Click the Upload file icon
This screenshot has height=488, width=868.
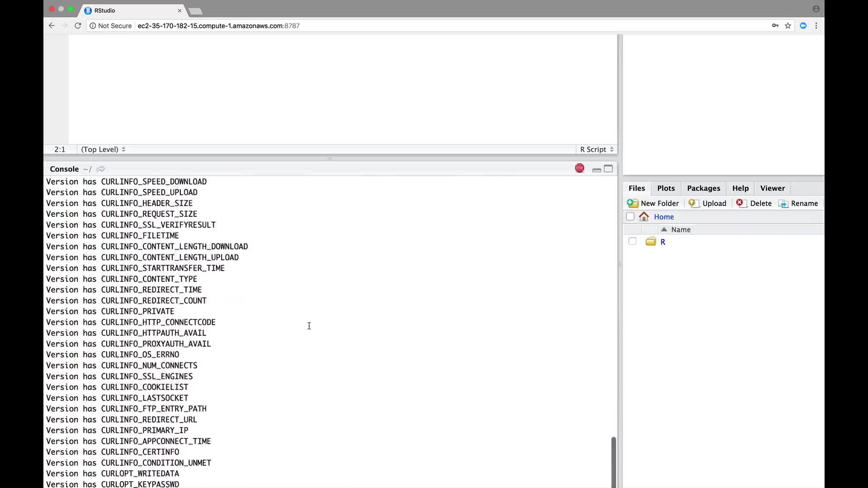coord(693,203)
